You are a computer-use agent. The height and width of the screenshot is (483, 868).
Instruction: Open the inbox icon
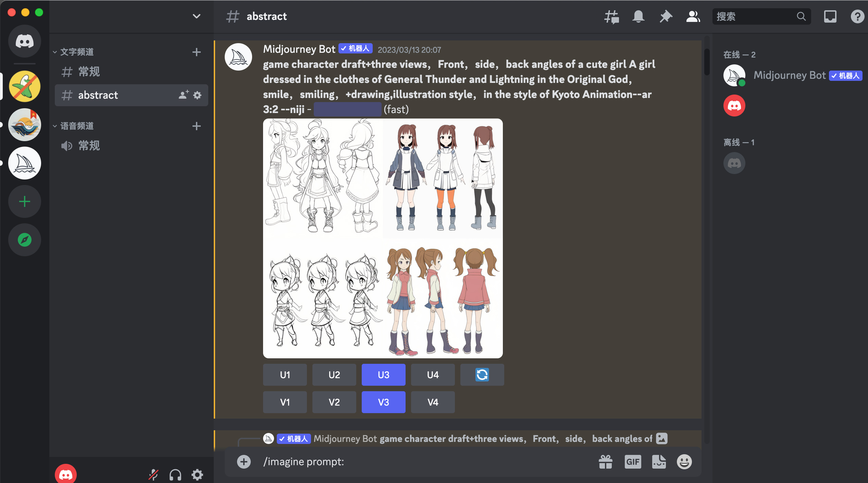coord(830,16)
